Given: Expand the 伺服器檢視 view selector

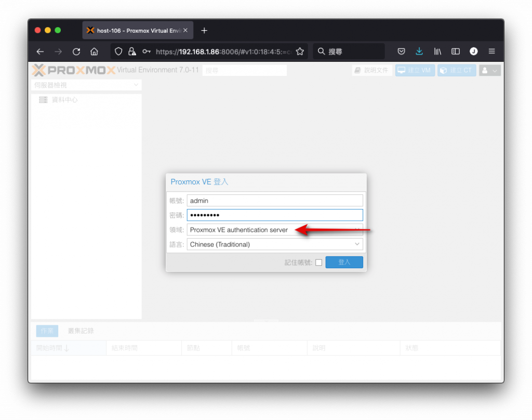Looking at the screenshot, I should [x=87, y=85].
